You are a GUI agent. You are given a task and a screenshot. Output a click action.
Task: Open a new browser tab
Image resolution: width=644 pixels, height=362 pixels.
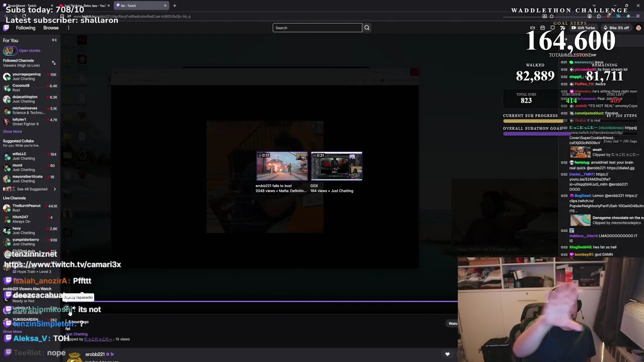[x=175, y=6]
